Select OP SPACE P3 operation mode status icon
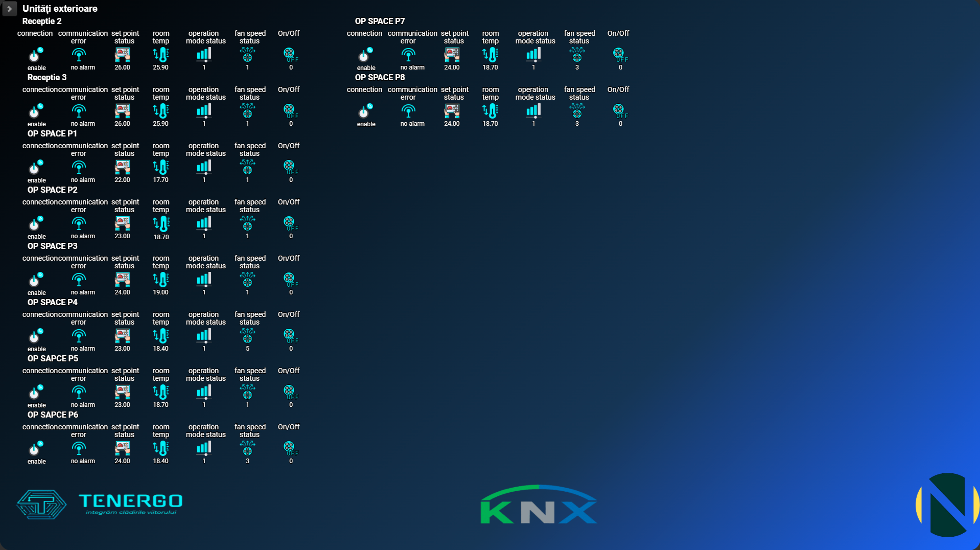Screen dimensions: 980x550 coord(204,280)
